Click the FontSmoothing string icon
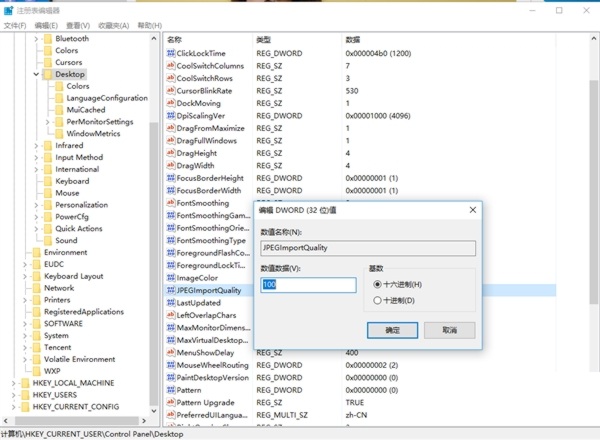 (171, 203)
